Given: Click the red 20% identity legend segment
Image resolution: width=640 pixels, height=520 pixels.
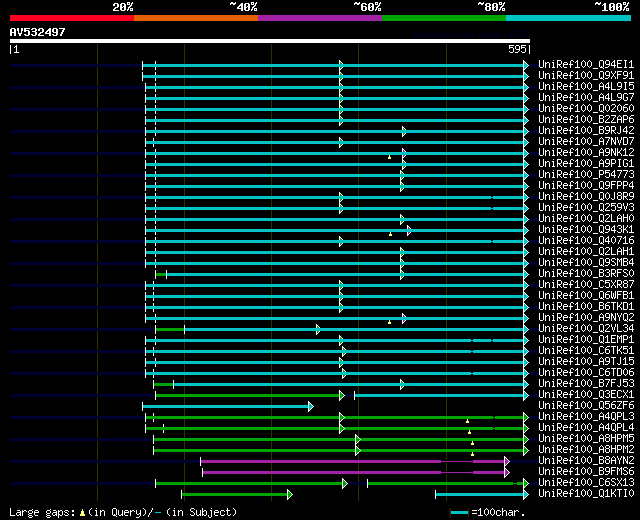Looking at the screenshot, I should click(71, 18).
